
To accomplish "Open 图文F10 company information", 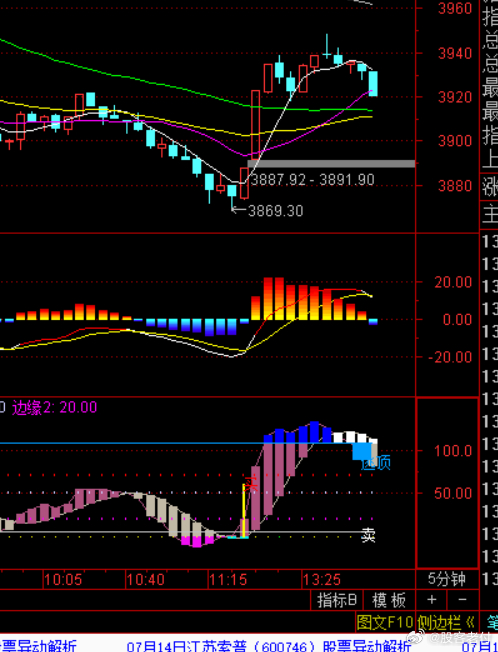I will [x=385, y=622].
